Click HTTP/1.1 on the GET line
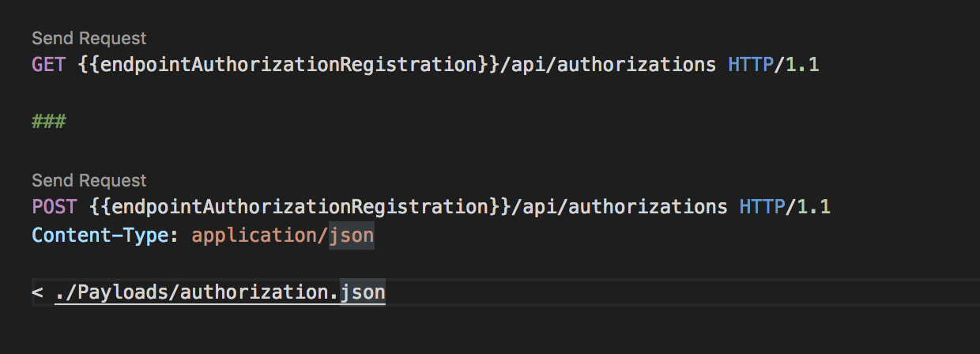980x354 pixels. tap(774, 65)
